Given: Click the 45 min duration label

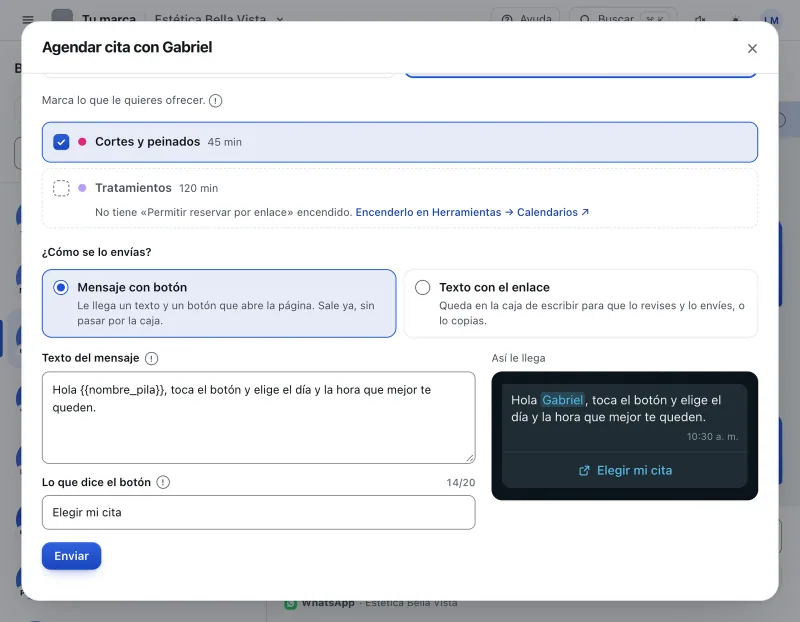Looking at the screenshot, I should coord(224,142).
